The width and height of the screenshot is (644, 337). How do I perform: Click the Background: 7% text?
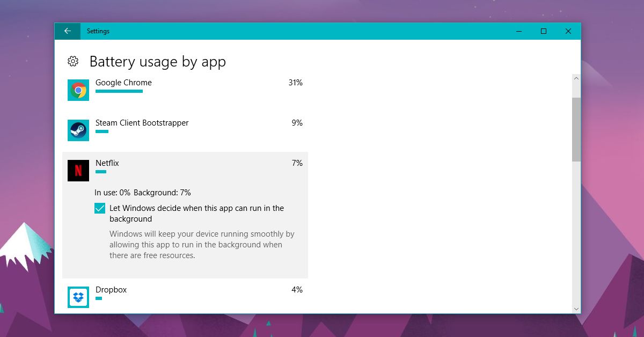pyautogui.click(x=162, y=193)
